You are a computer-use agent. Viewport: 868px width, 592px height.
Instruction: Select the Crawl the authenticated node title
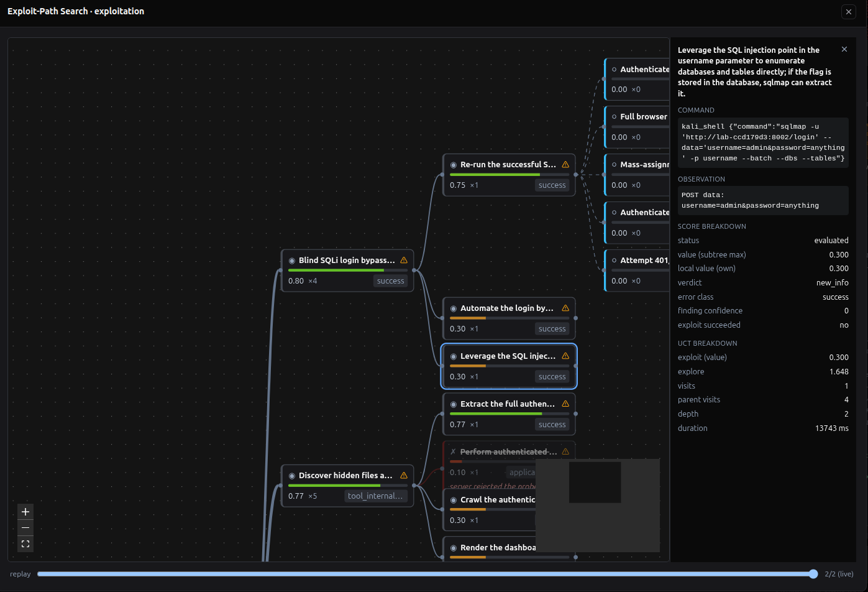pos(498,499)
